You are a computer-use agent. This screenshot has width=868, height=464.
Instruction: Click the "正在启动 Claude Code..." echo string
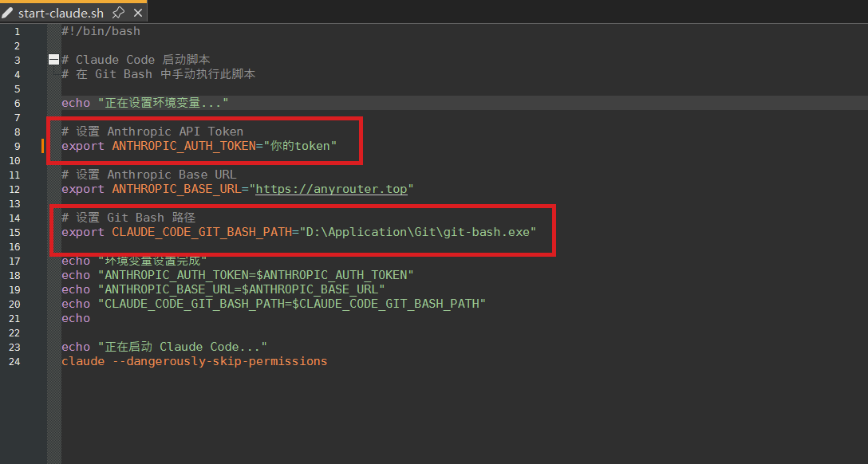click(x=182, y=347)
